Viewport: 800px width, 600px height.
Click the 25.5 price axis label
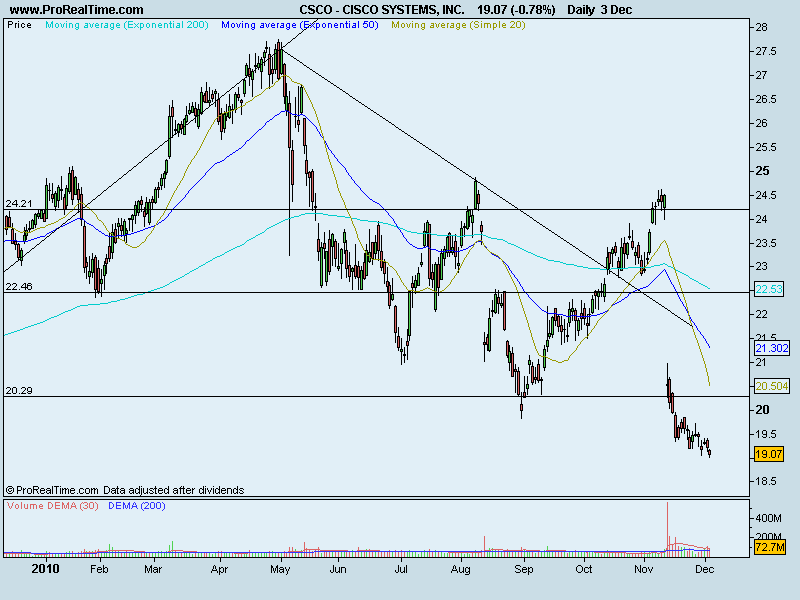(x=765, y=147)
